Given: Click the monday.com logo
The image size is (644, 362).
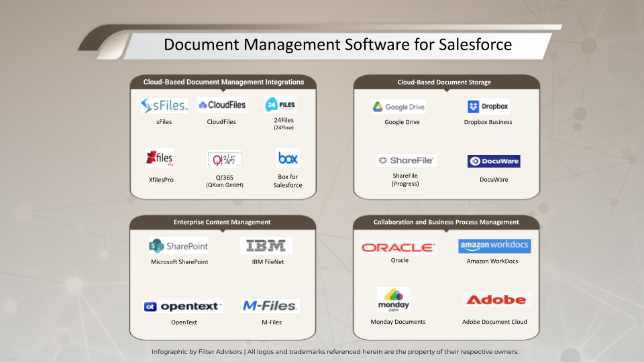Looking at the screenshot, I should click(394, 300).
